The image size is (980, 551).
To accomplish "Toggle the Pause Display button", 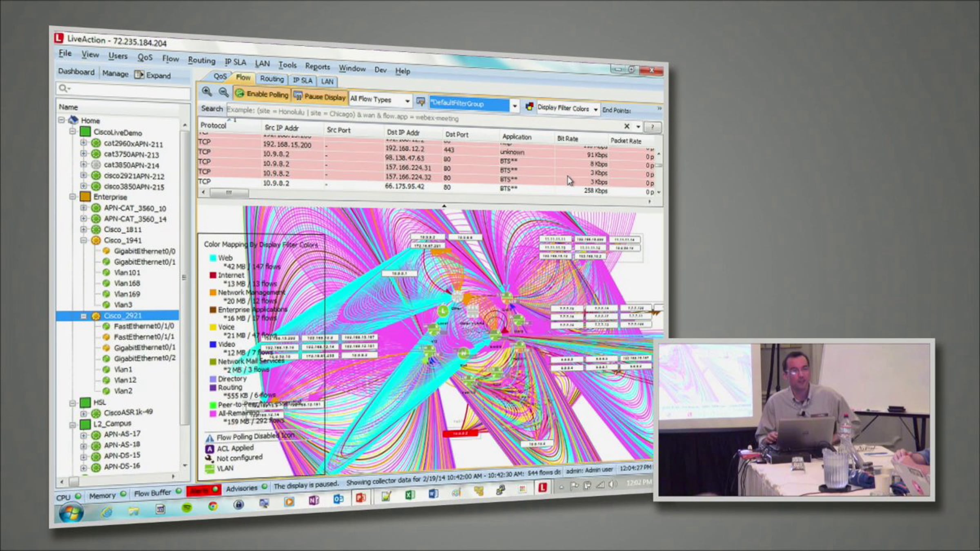I will [320, 96].
